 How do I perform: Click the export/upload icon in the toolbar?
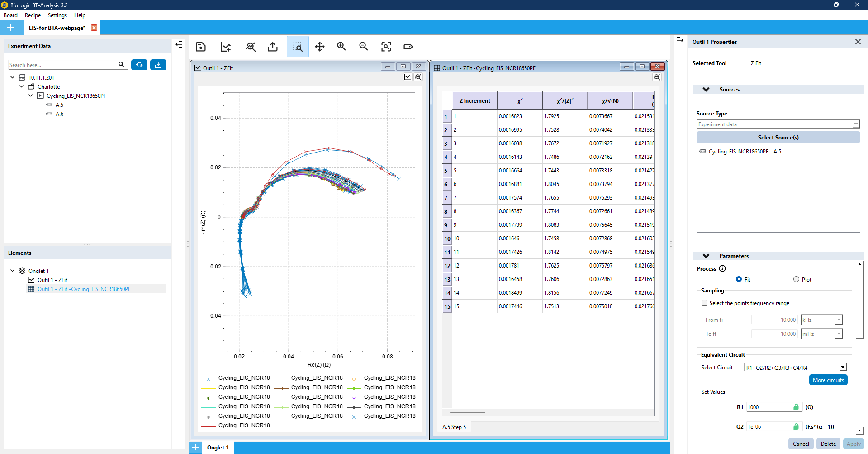(273, 47)
